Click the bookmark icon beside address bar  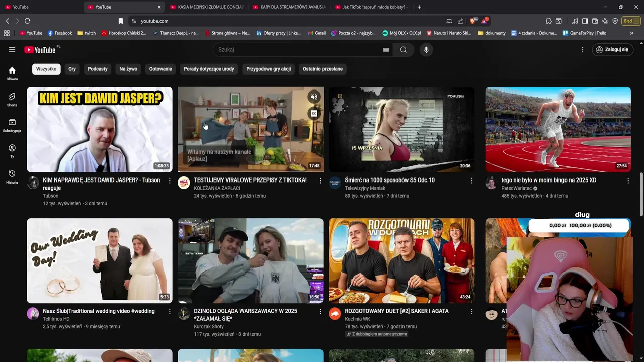[x=121, y=21]
